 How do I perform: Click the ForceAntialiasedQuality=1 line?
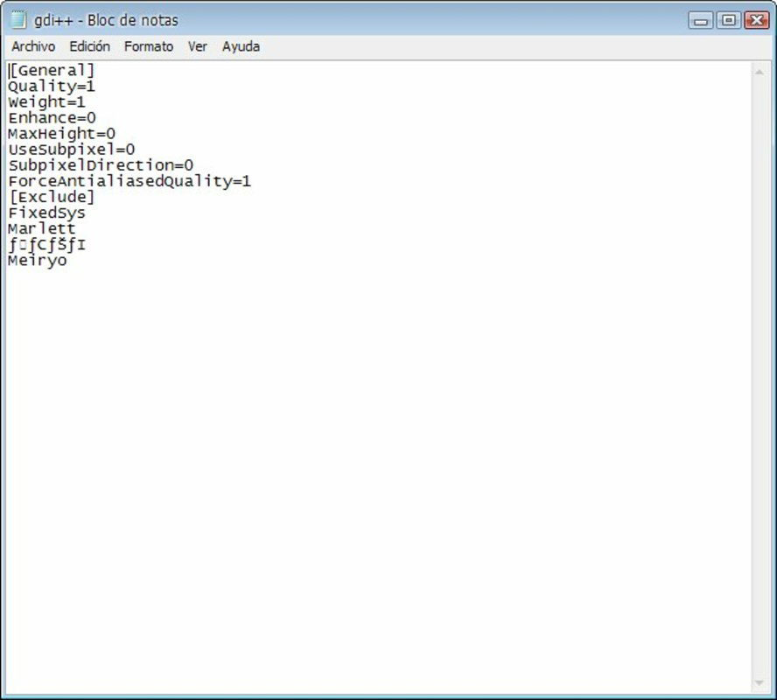click(129, 181)
